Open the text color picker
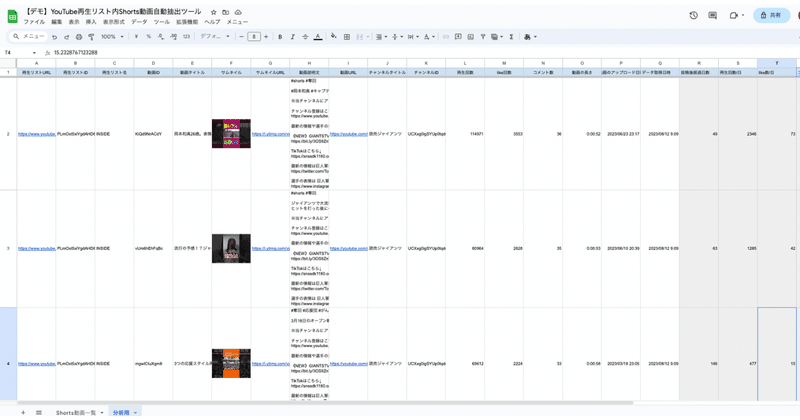Viewport: 800px width, 420px height. point(318,37)
